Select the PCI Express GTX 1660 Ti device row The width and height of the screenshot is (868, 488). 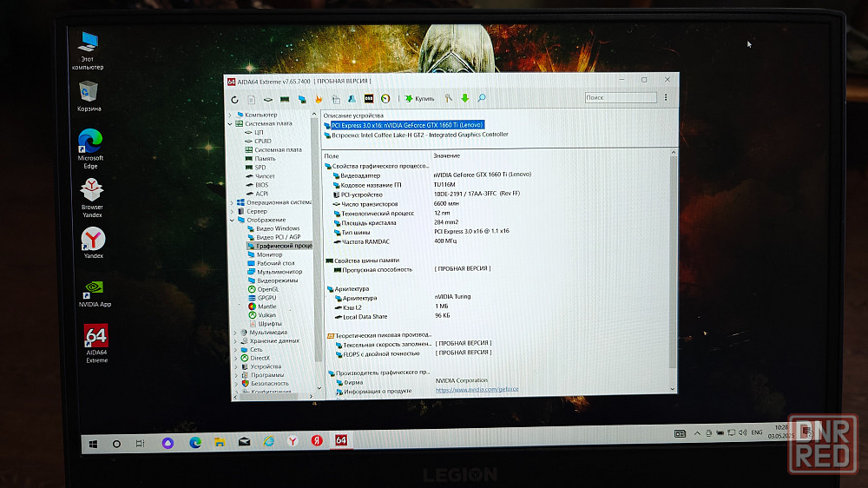pos(404,125)
